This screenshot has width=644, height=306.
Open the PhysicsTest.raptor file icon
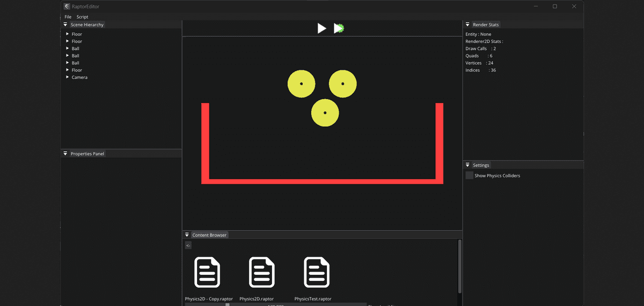coord(317,273)
